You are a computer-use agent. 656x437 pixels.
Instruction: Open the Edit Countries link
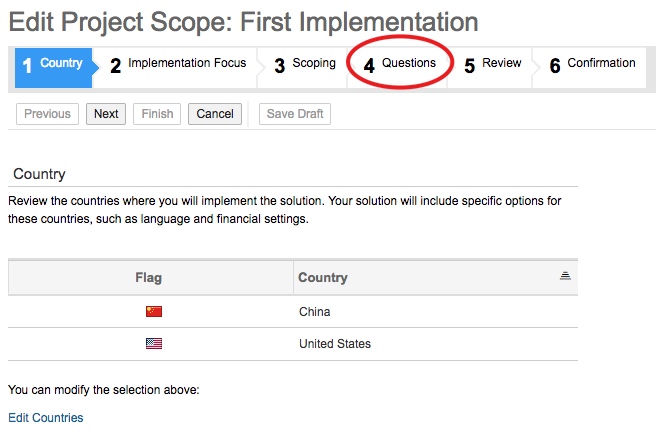coord(46,418)
